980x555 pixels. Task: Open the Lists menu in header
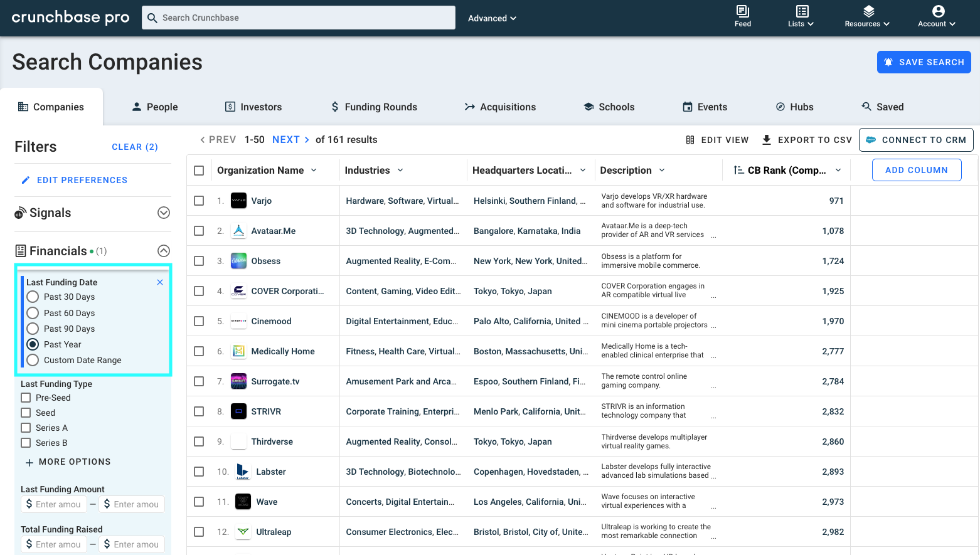[x=801, y=17]
